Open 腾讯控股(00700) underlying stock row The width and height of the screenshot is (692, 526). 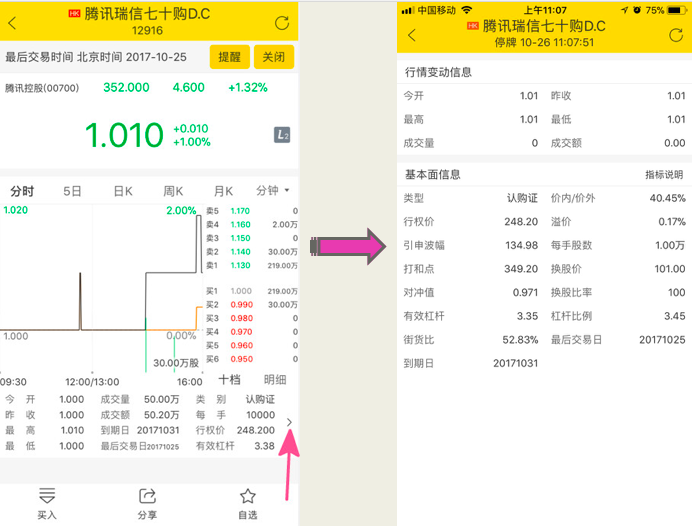149,87
